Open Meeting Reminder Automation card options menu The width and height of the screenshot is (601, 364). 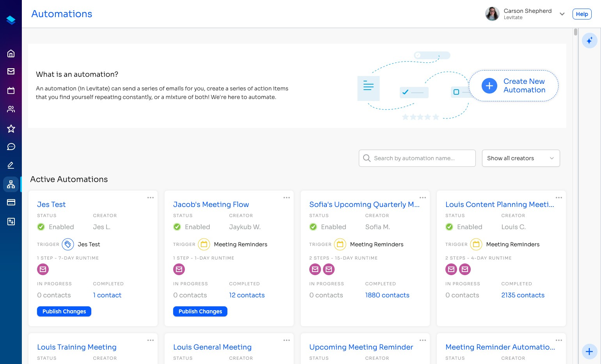(558, 340)
